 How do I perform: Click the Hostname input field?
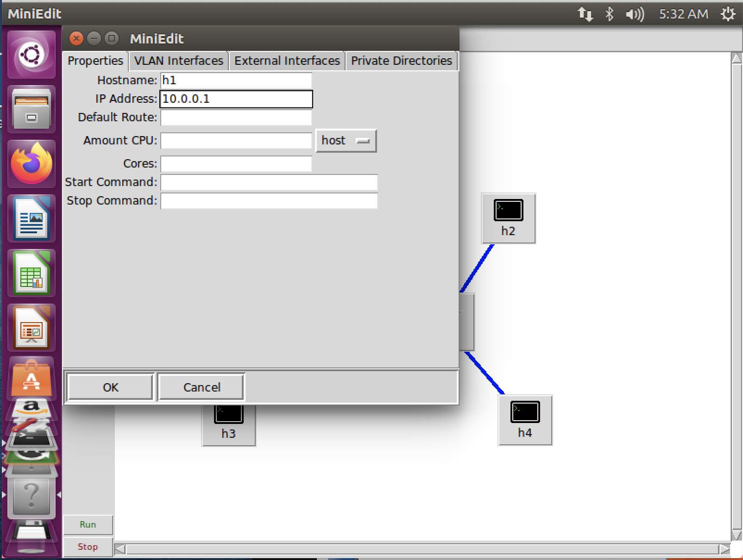236,81
